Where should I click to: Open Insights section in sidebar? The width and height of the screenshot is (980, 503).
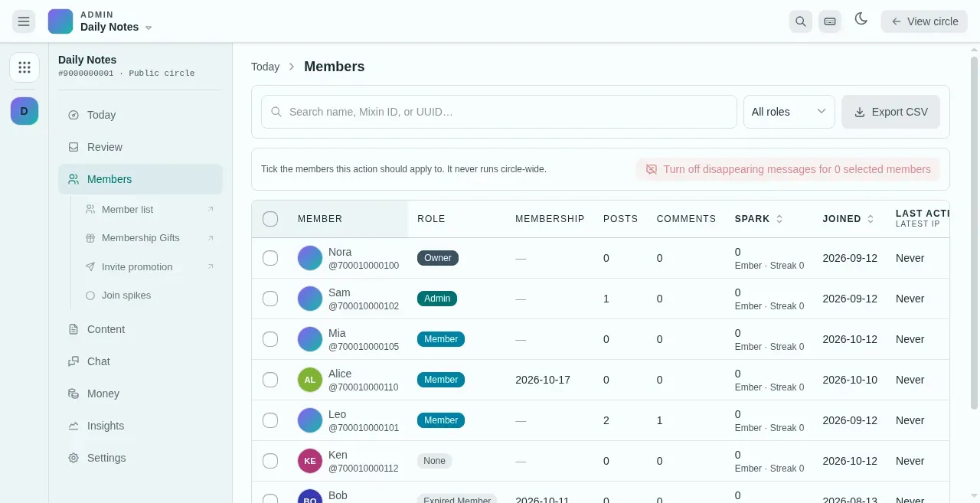[x=141, y=426]
